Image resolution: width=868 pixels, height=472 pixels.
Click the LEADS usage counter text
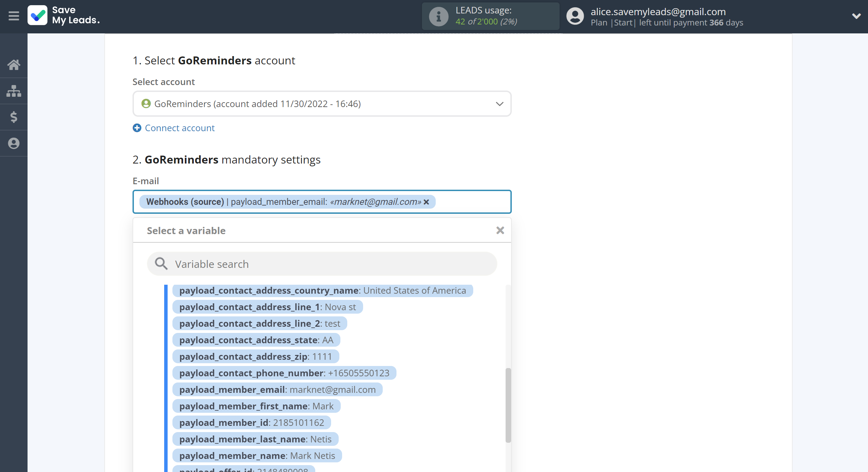[486, 21]
